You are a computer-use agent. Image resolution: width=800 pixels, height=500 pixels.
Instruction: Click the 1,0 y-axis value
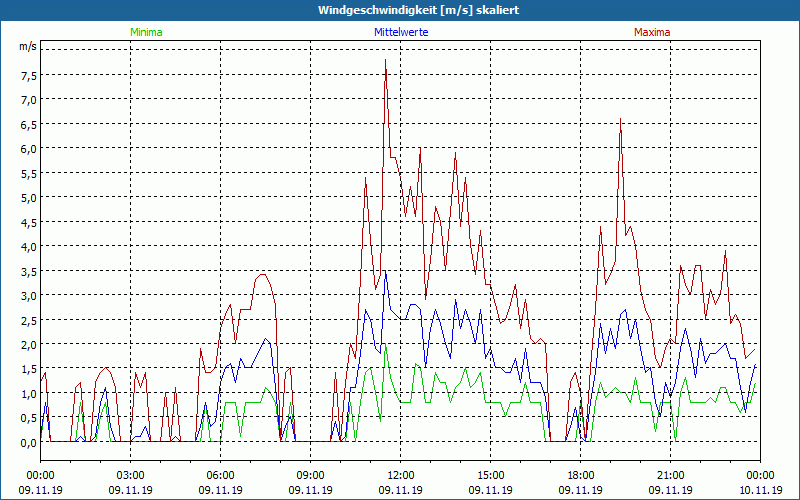pyautogui.click(x=29, y=394)
